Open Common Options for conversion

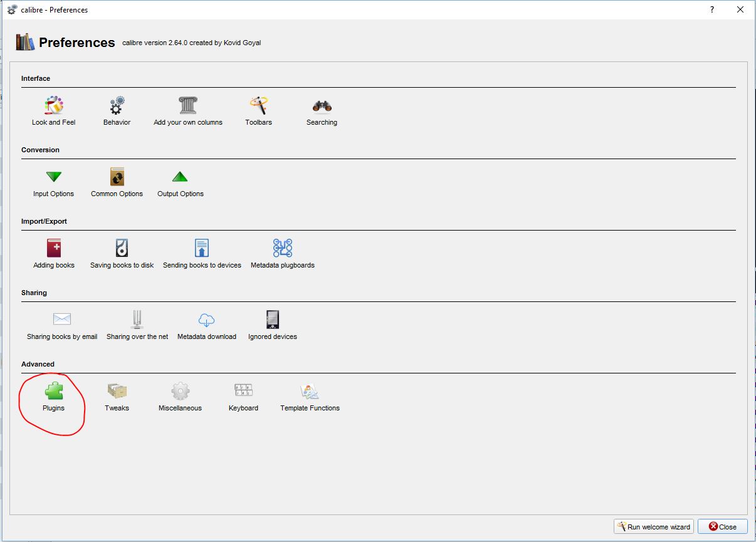pos(117,183)
